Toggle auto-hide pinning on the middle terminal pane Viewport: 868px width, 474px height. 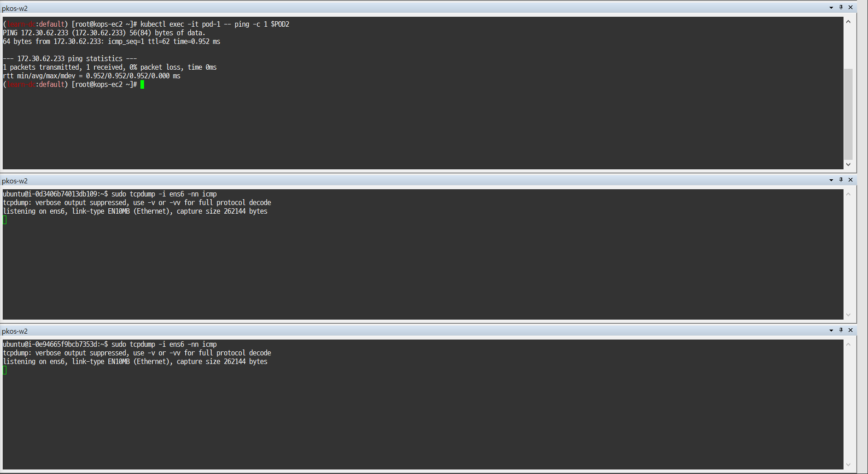841,180
